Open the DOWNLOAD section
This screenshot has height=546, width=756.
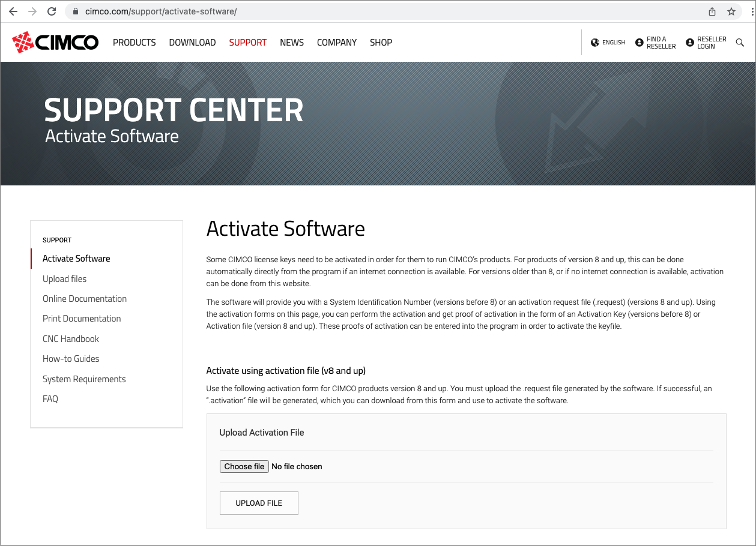point(192,42)
